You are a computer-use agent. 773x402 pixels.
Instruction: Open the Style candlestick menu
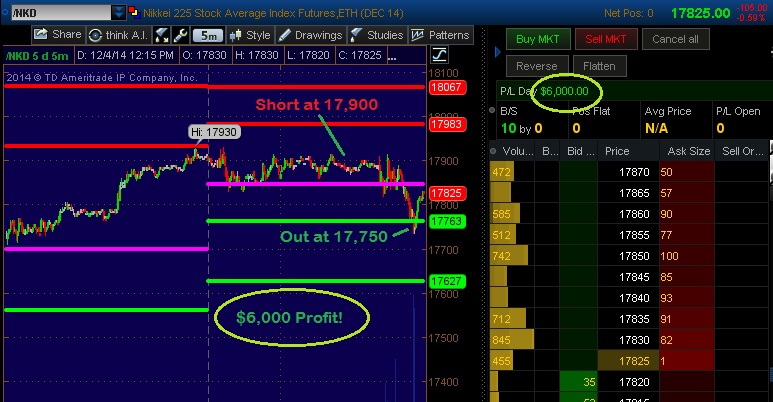tap(249, 35)
